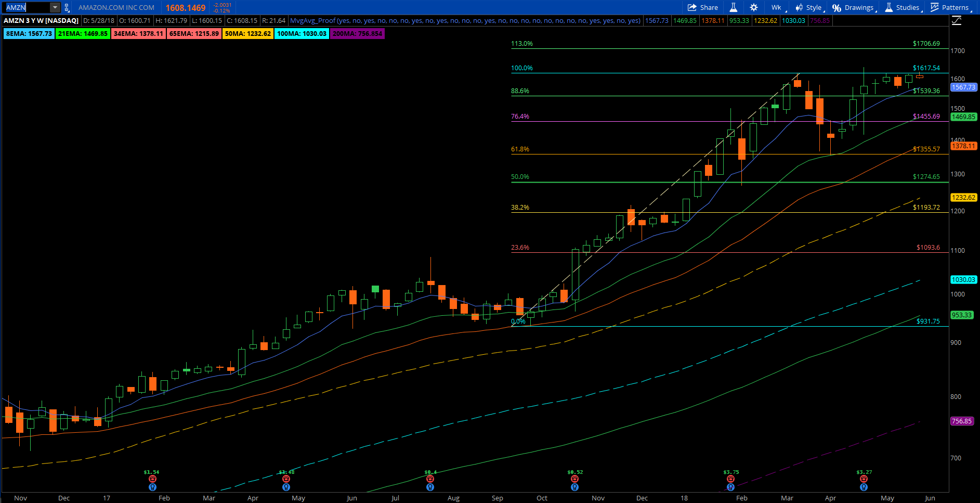Click the earnings phone icon under $1.54

click(x=152, y=479)
